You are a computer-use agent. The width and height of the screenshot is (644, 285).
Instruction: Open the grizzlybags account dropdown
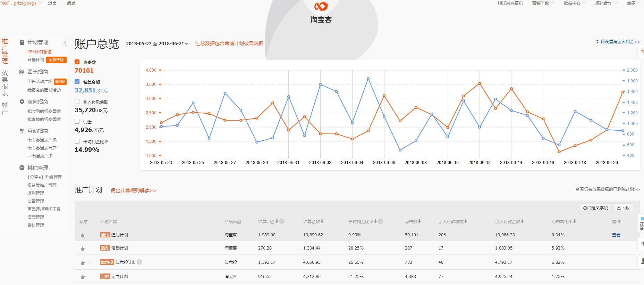click(22, 3)
